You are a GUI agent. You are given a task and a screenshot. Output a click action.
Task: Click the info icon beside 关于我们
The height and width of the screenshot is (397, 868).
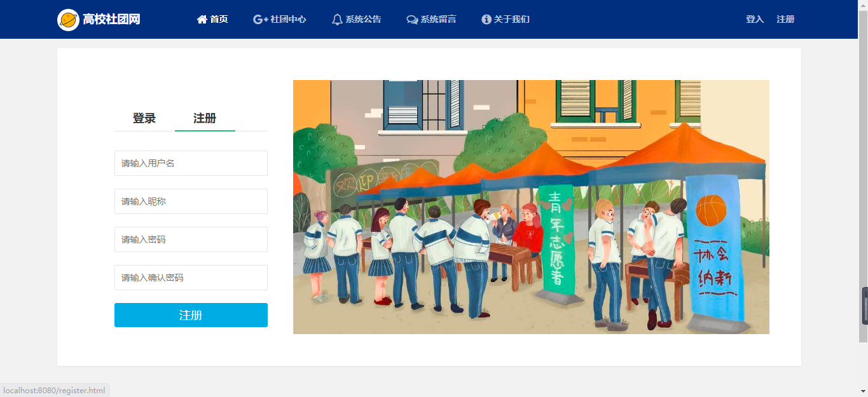486,20
